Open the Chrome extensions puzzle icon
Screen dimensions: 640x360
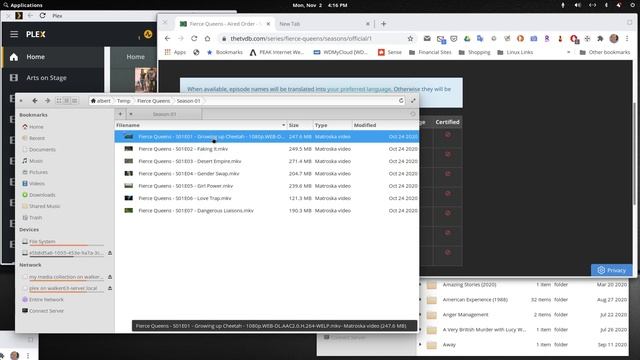(x=600, y=38)
